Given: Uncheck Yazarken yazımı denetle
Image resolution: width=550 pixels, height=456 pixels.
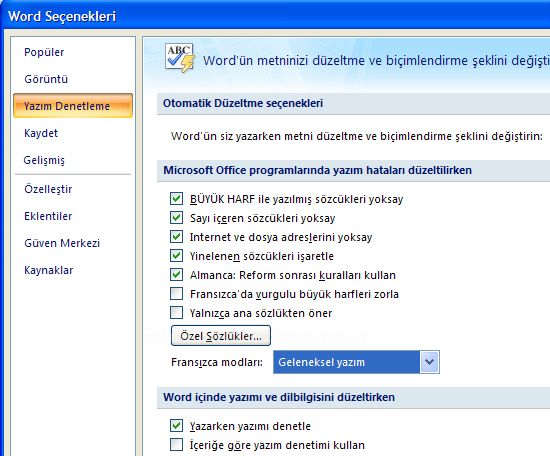Looking at the screenshot, I should click(x=176, y=425).
